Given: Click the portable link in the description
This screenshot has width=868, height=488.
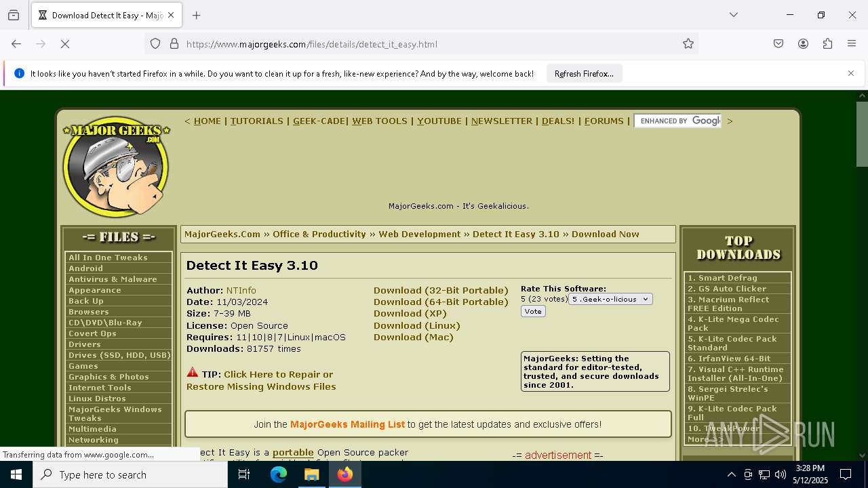Looking at the screenshot, I should point(293,452).
